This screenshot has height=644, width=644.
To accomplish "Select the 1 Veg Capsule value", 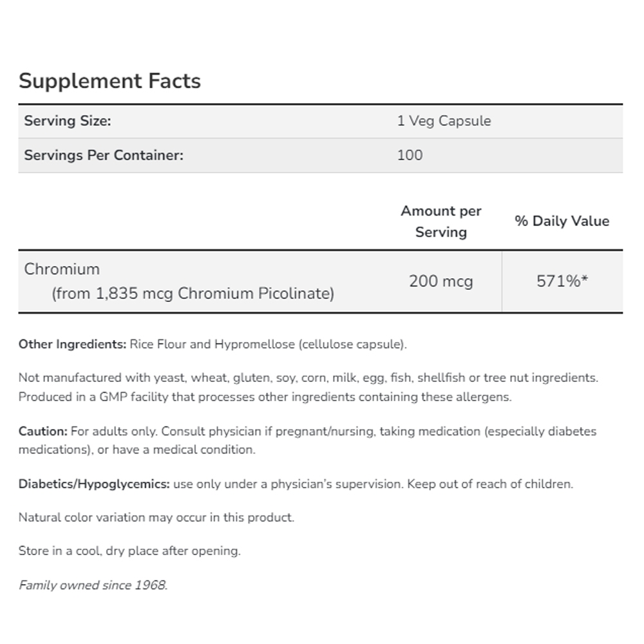I will (x=444, y=121).
